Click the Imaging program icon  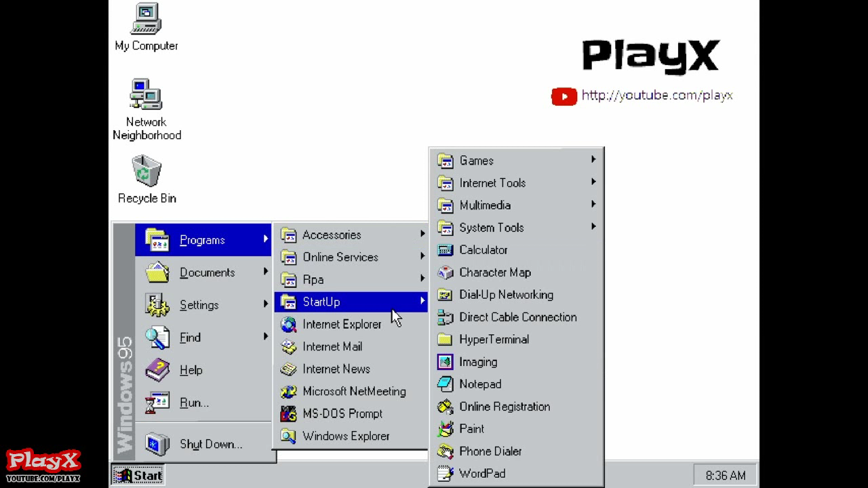coord(445,362)
